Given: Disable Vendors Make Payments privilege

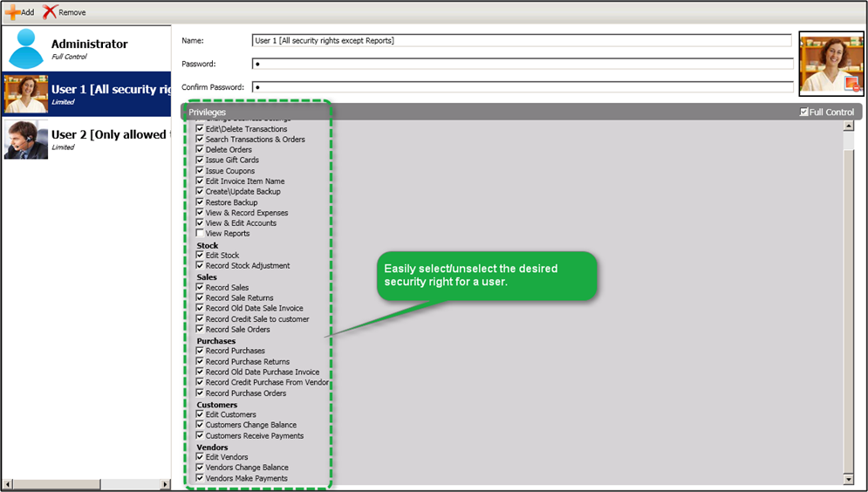Looking at the screenshot, I should [201, 478].
